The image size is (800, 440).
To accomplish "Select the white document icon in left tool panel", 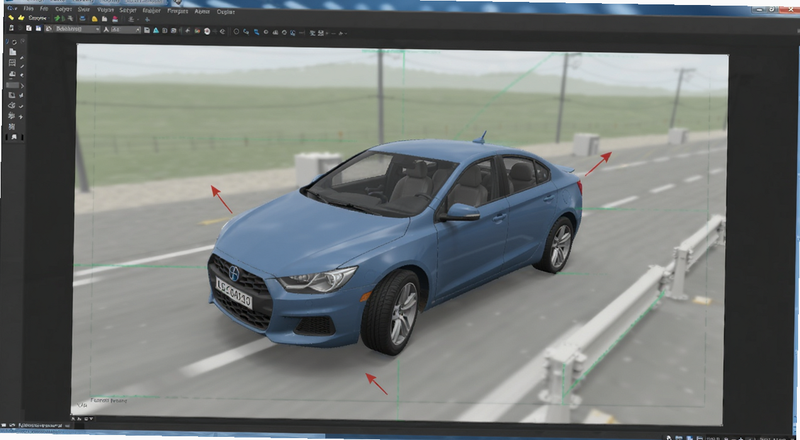I will pos(12,52).
